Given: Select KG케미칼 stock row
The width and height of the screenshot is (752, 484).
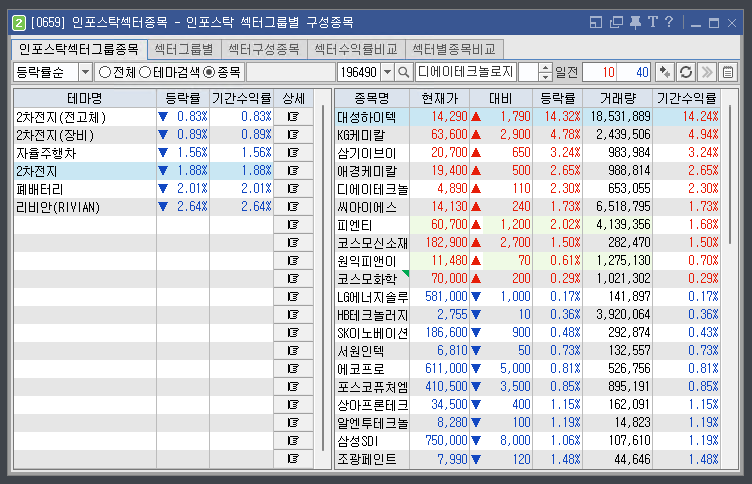Looking at the screenshot, I should 528,135.
